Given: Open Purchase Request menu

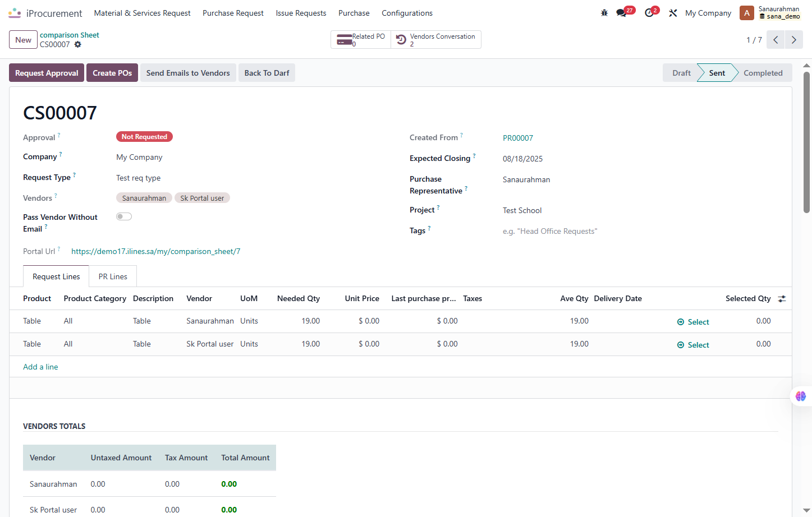Looking at the screenshot, I should [x=233, y=13].
